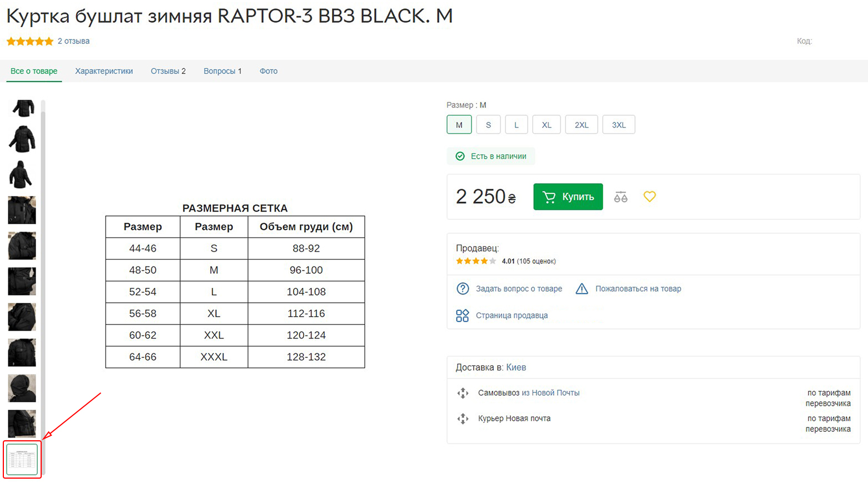This screenshot has width=868, height=482.
Task: Click the из Новой Почты pickup link
Action: pyautogui.click(x=550, y=393)
